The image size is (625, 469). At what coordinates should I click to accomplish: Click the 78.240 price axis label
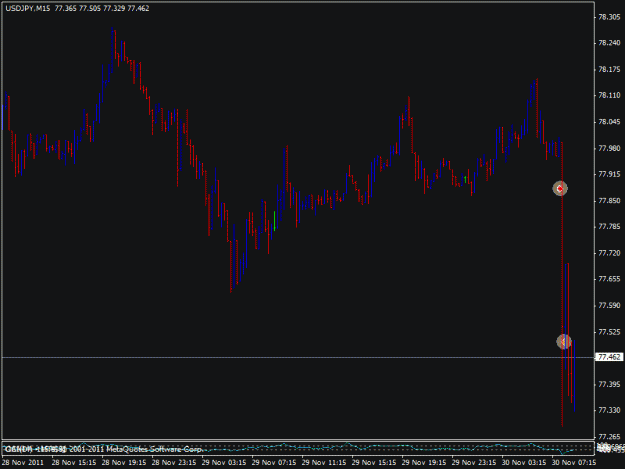609,43
